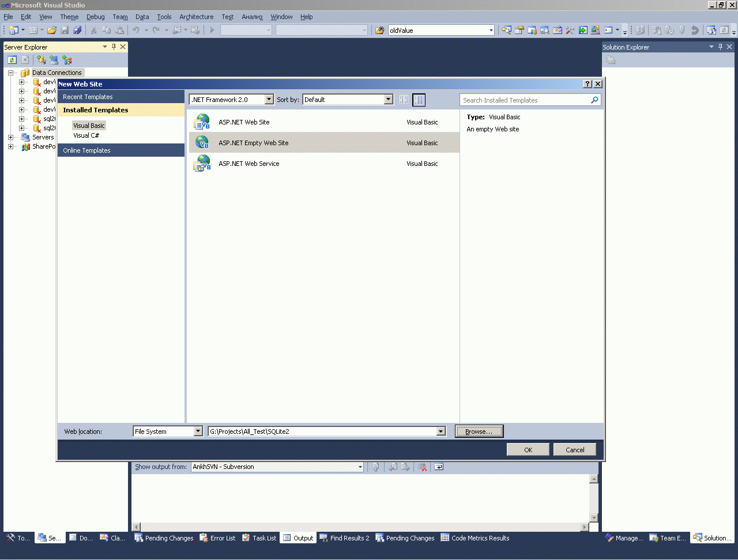This screenshot has height=560, width=738.
Task: Click the green arrow Start Page icon
Action: click(x=583, y=30)
